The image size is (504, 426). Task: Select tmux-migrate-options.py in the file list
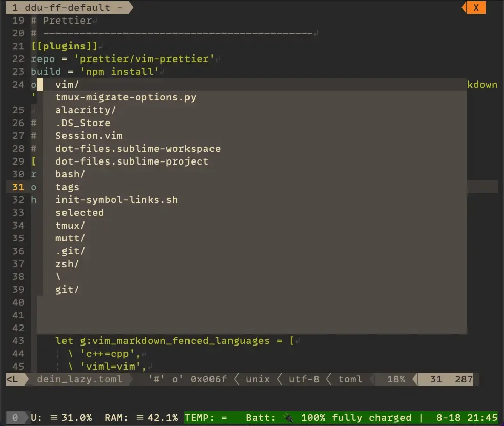click(125, 97)
